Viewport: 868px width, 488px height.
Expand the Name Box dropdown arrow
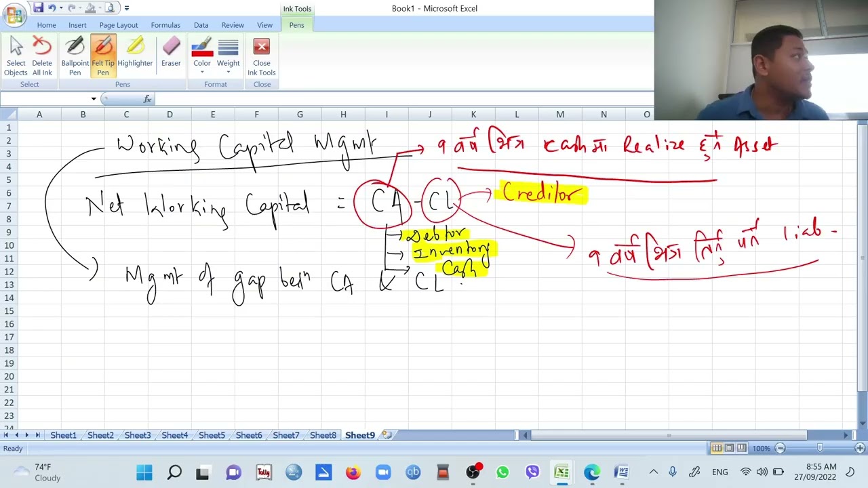(94, 99)
